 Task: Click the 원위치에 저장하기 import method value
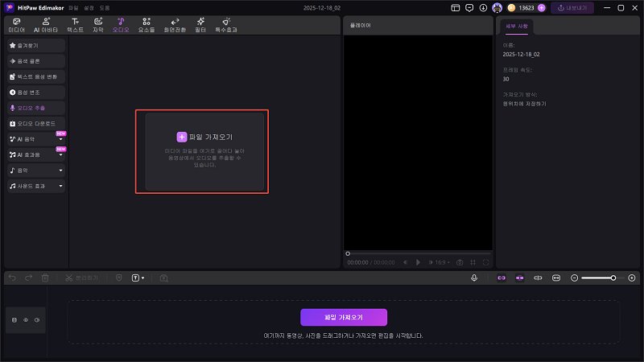pos(525,104)
